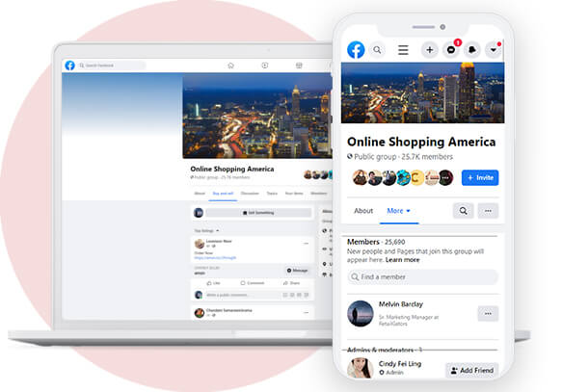Tap Invite button in the group
The height and width of the screenshot is (392, 562).
[x=480, y=177]
